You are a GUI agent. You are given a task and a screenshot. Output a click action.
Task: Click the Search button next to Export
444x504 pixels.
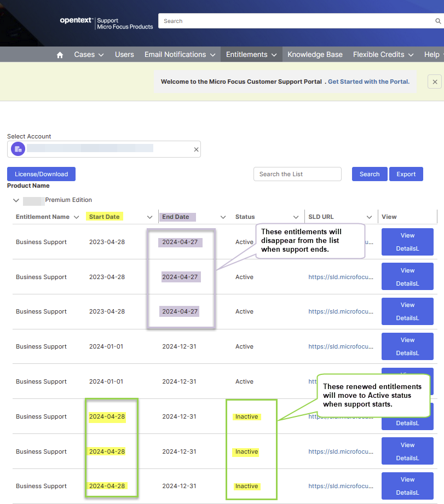coord(369,174)
